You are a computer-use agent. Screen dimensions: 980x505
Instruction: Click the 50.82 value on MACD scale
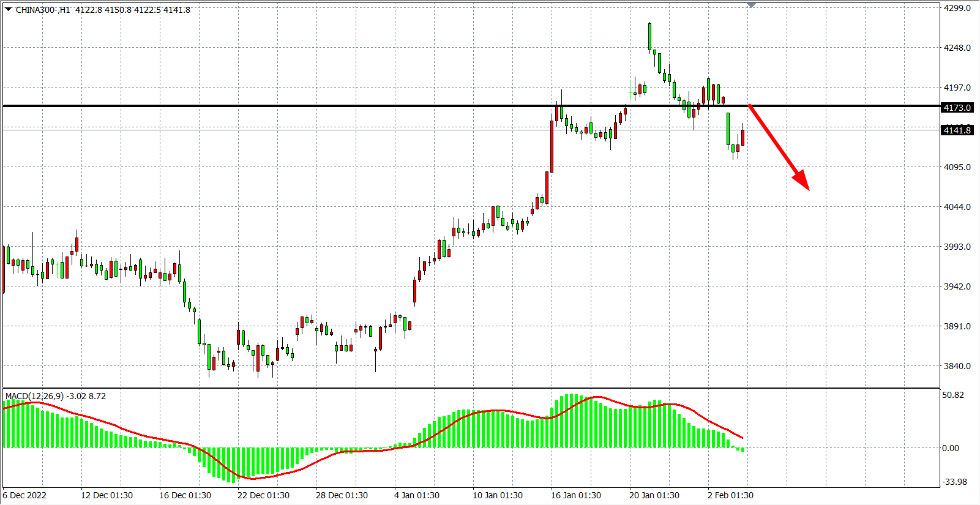pos(952,395)
